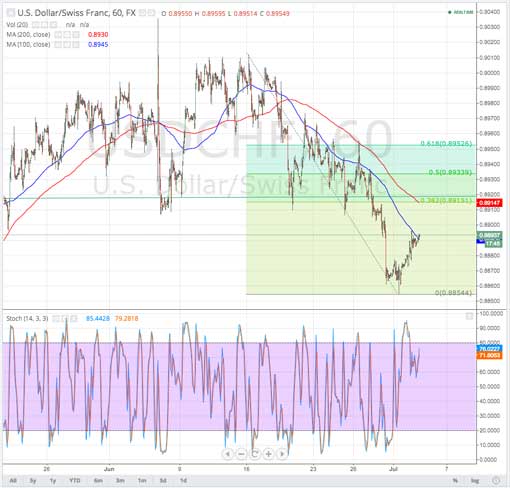The image size is (510, 488).
Task: Remove Stoch (14, 3, 3) using its last icon
Action: tap(74, 319)
